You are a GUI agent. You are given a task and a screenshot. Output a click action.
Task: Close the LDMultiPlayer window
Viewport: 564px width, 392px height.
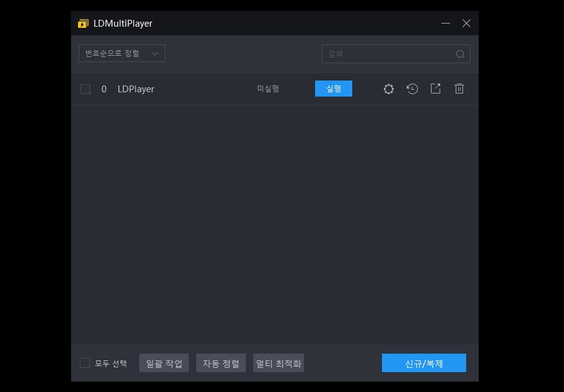coord(467,24)
